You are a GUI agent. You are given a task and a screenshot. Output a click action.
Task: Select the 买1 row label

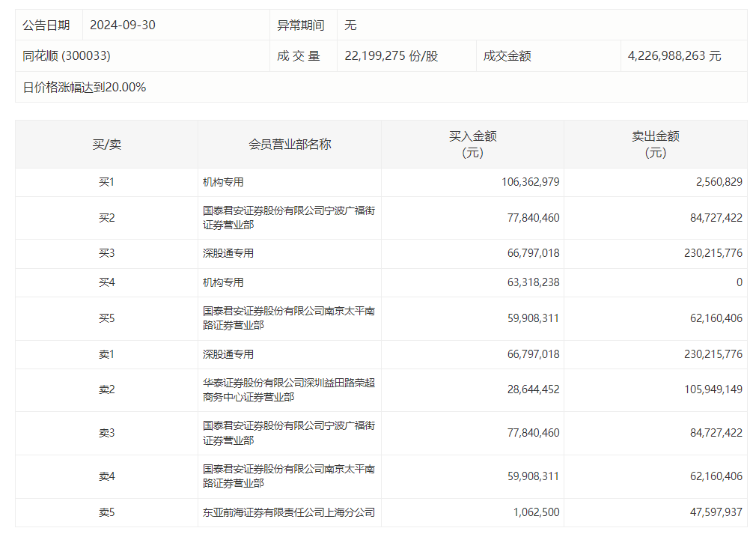coord(106,182)
